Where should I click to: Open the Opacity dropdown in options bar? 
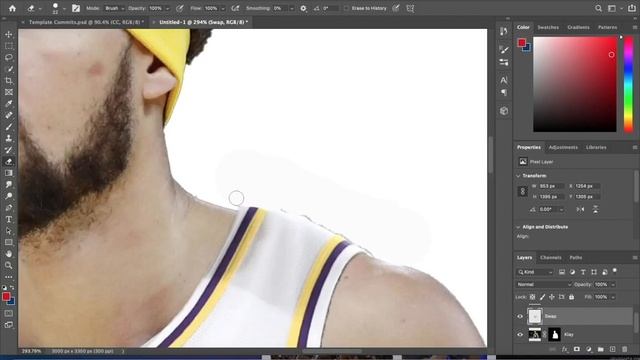pyautogui.click(x=167, y=8)
